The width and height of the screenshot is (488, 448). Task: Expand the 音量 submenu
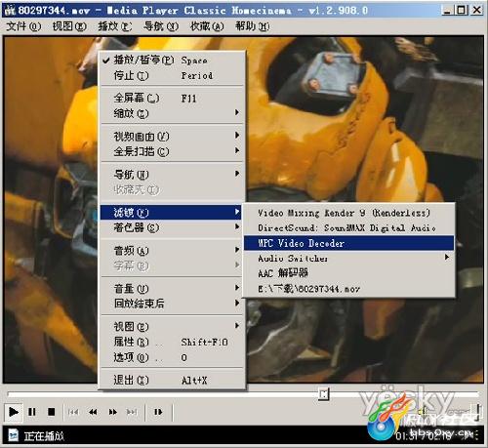click(172, 288)
